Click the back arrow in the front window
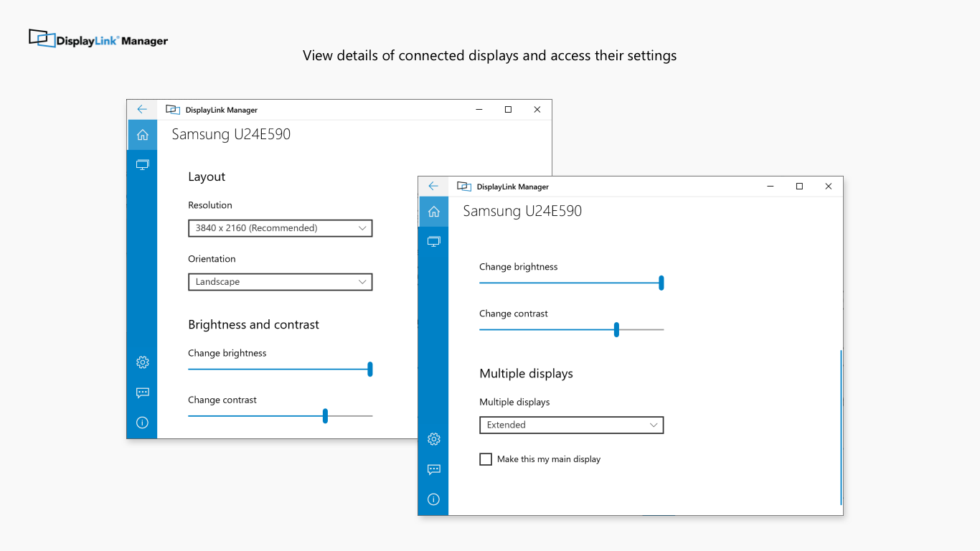Image resolution: width=980 pixels, height=551 pixels. [x=433, y=185]
